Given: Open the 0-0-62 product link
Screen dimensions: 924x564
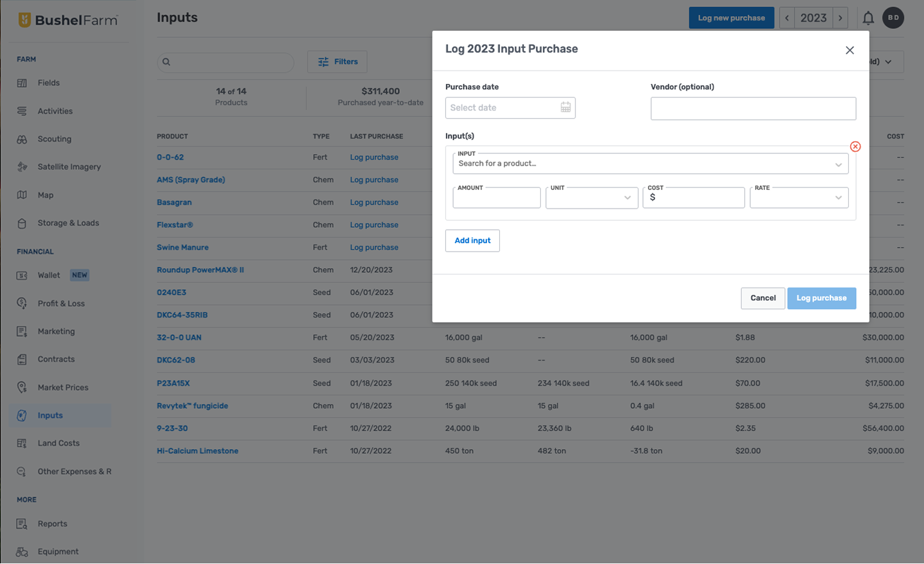Looking at the screenshot, I should pyautogui.click(x=170, y=157).
